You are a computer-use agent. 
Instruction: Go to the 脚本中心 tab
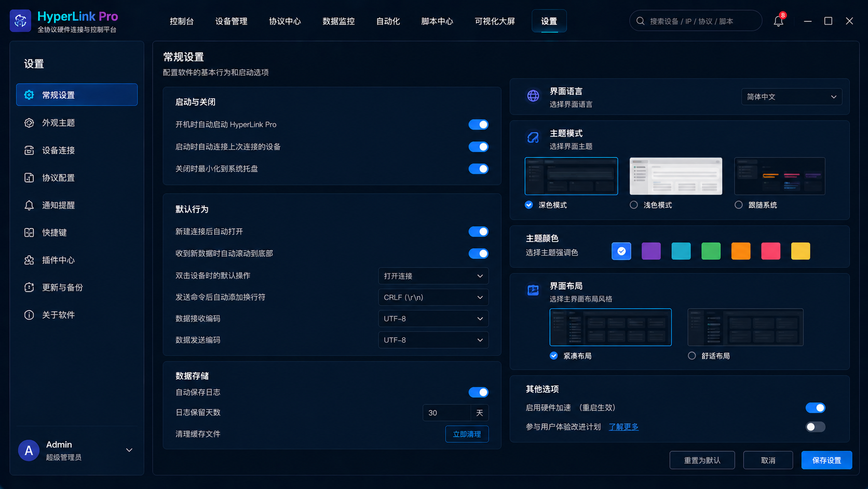437,21
